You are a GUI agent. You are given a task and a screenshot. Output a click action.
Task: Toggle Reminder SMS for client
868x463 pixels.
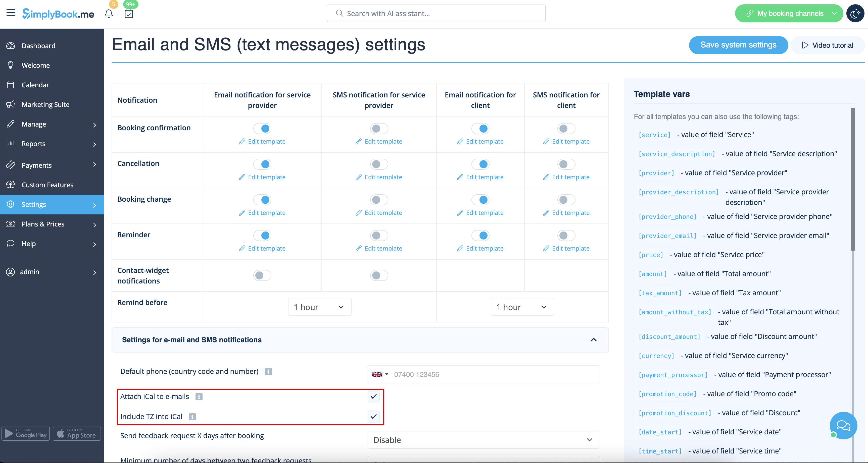[x=566, y=235]
